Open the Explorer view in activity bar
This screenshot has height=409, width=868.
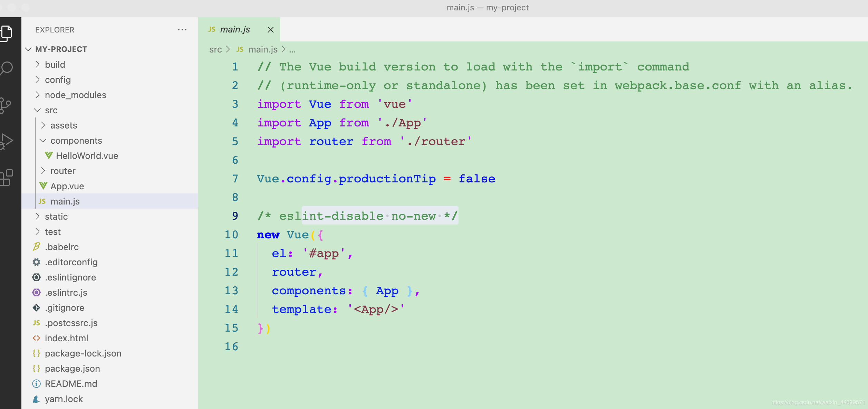tap(6, 34)
